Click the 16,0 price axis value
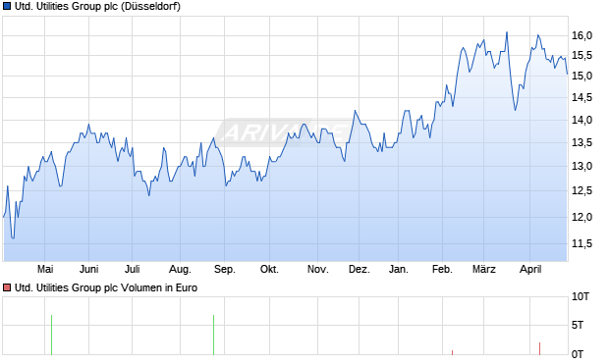This screenshot has height=364, width=609. coord(581,35)
